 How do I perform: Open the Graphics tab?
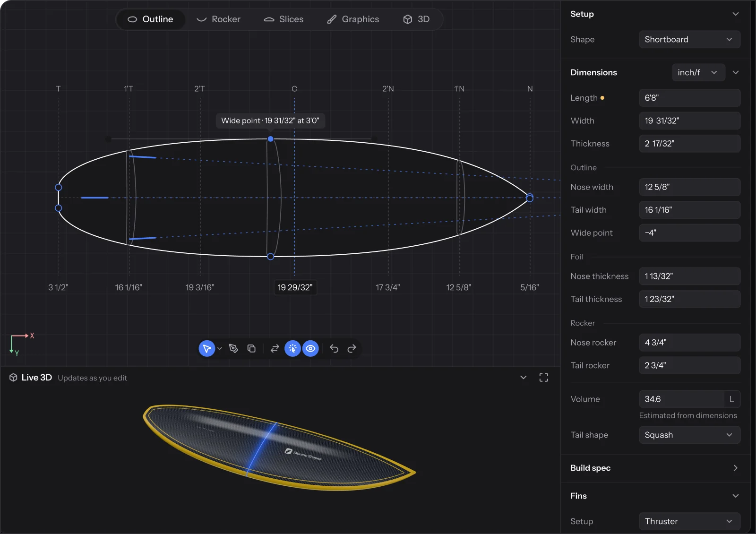[x=353, y=19]
